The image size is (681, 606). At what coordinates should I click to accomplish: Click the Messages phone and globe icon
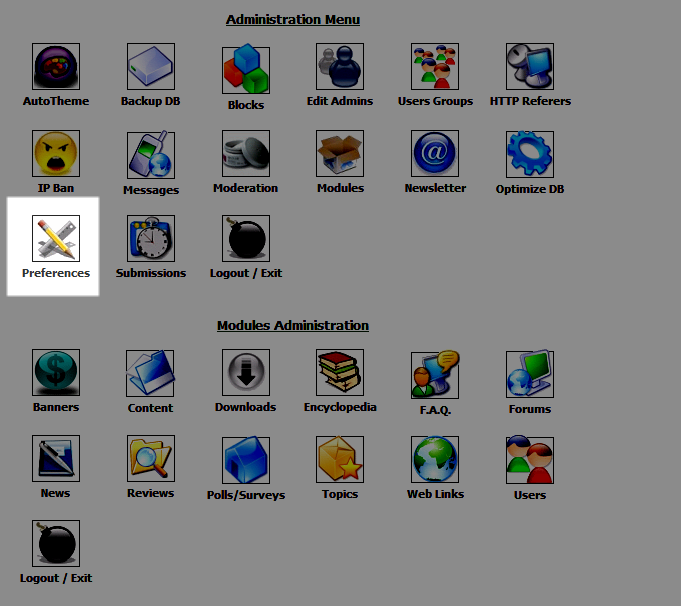coord(151,155)
